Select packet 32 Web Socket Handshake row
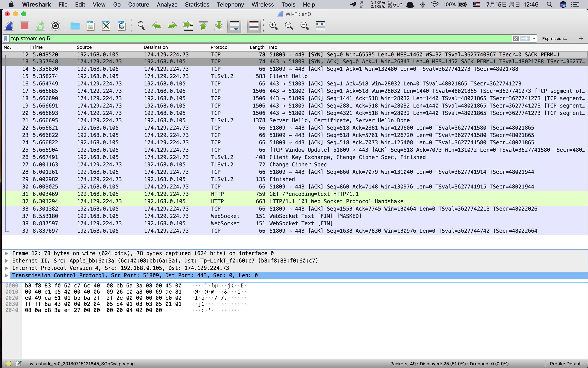 click(294, 201)
